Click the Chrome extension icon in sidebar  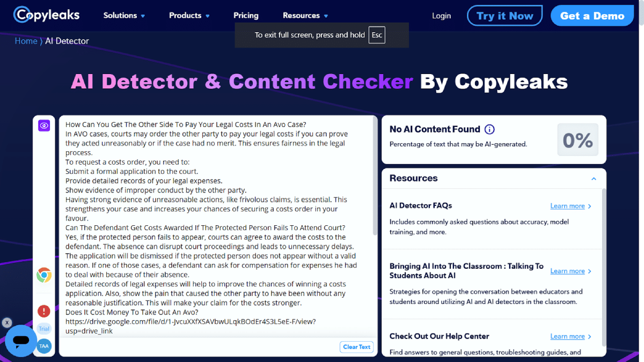pos(44,276)
